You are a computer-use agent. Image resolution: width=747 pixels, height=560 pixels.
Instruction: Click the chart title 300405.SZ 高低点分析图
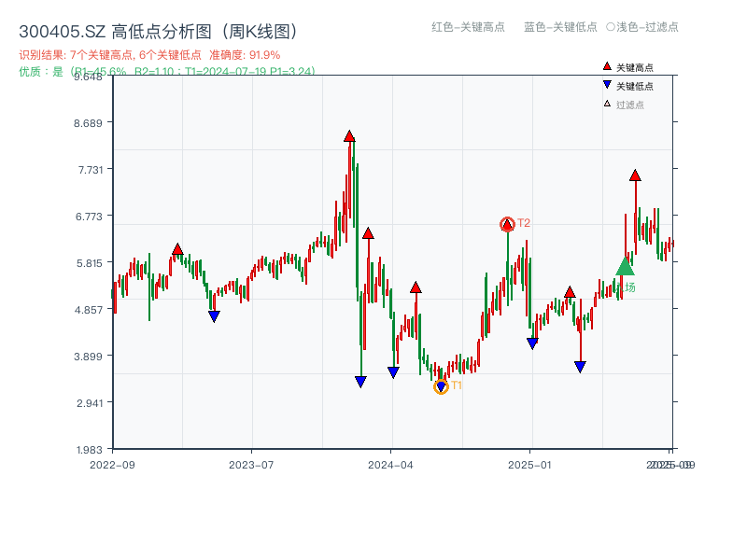point(159,29)
